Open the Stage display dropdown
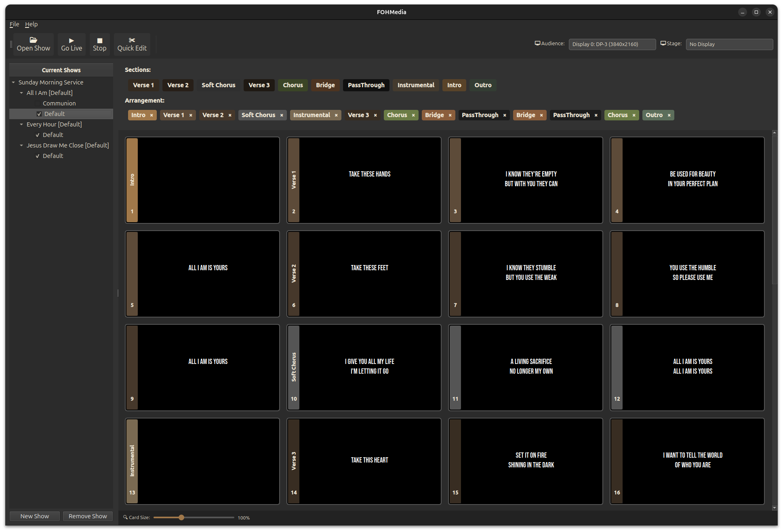 click(x=729, y=44)
